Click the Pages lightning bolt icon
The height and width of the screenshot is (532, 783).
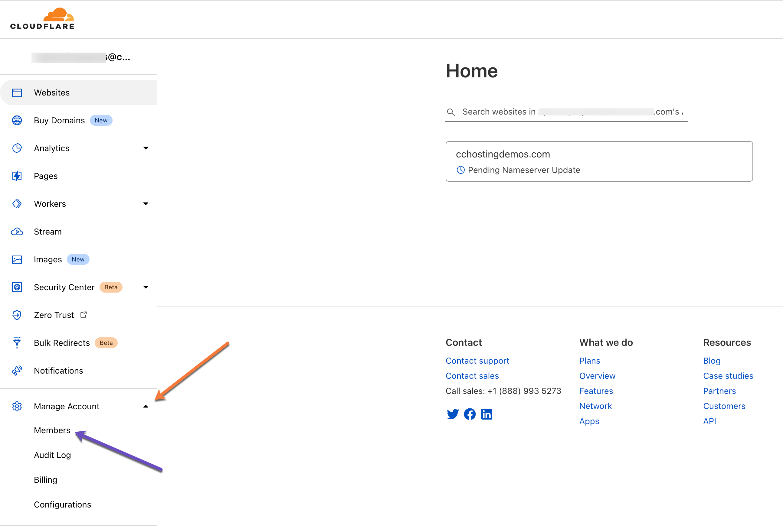(17, 176)
